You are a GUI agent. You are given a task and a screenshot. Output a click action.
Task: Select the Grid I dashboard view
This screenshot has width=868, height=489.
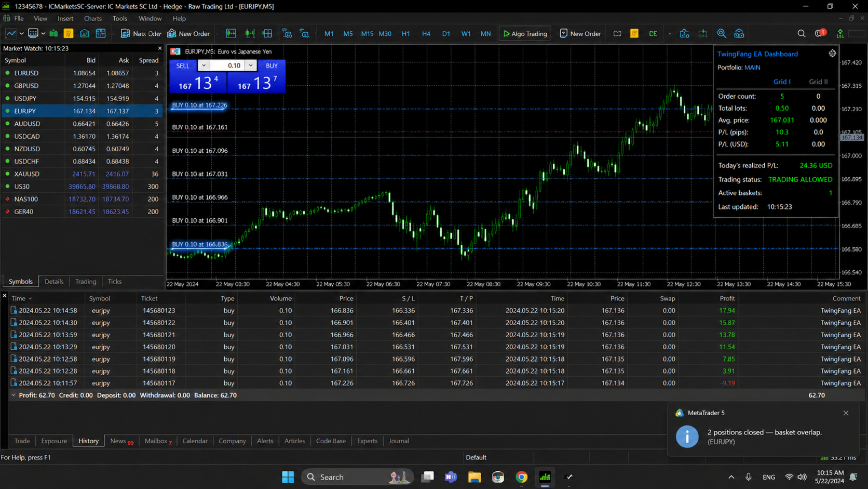click(x=782, y=82)
